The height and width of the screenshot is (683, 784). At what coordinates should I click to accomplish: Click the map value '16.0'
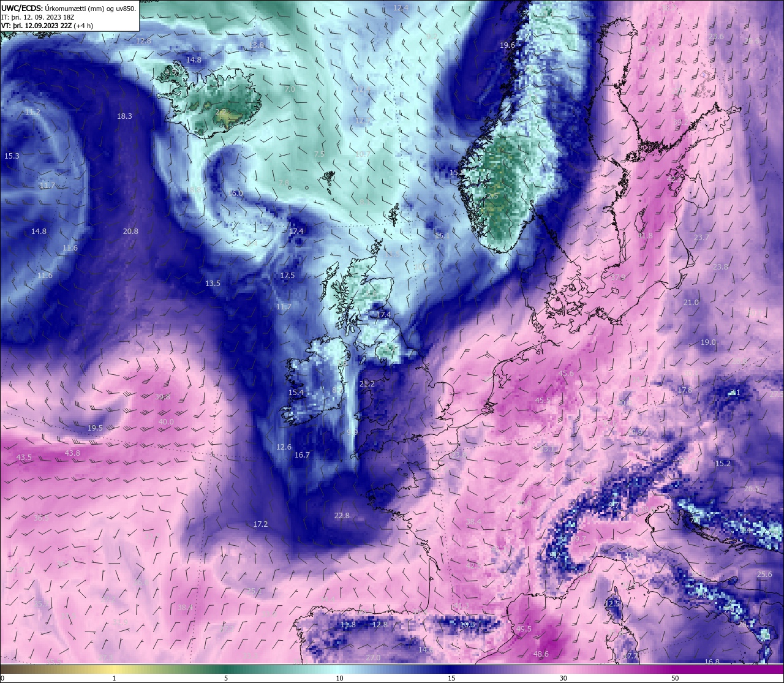point(236,194)
